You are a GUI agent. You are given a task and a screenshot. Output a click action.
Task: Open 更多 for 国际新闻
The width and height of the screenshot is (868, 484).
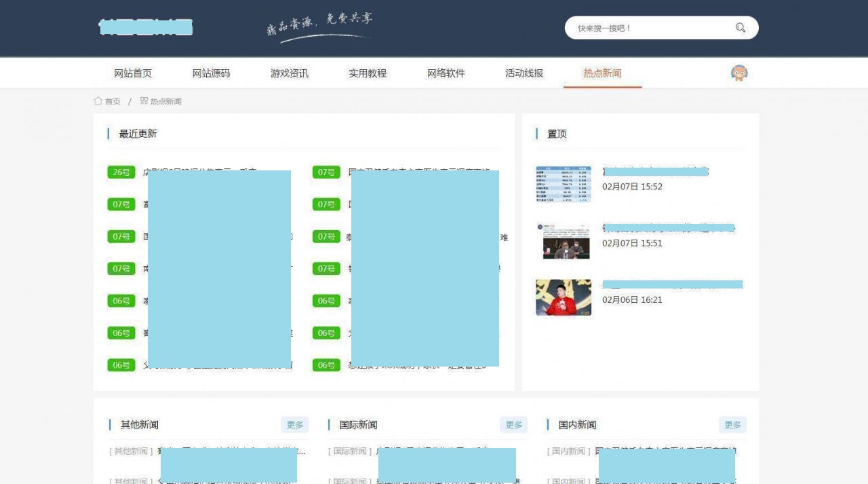click(x=514, y=424)
